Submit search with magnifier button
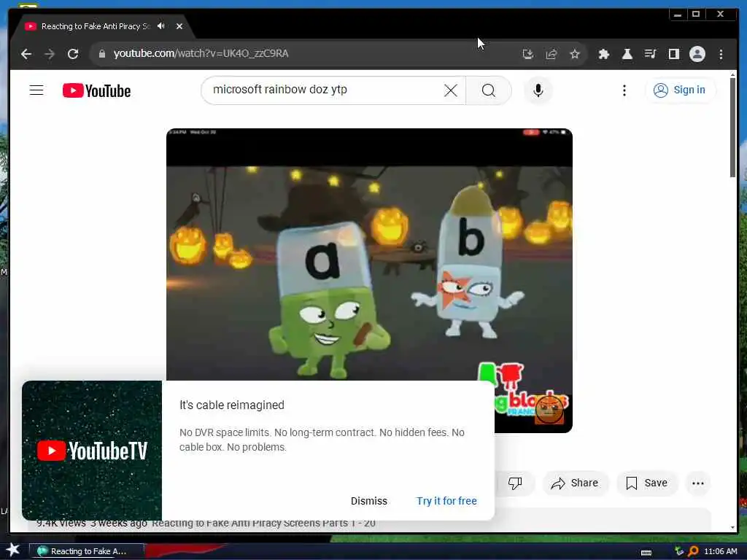747x560 pixels. pos(488,90)
